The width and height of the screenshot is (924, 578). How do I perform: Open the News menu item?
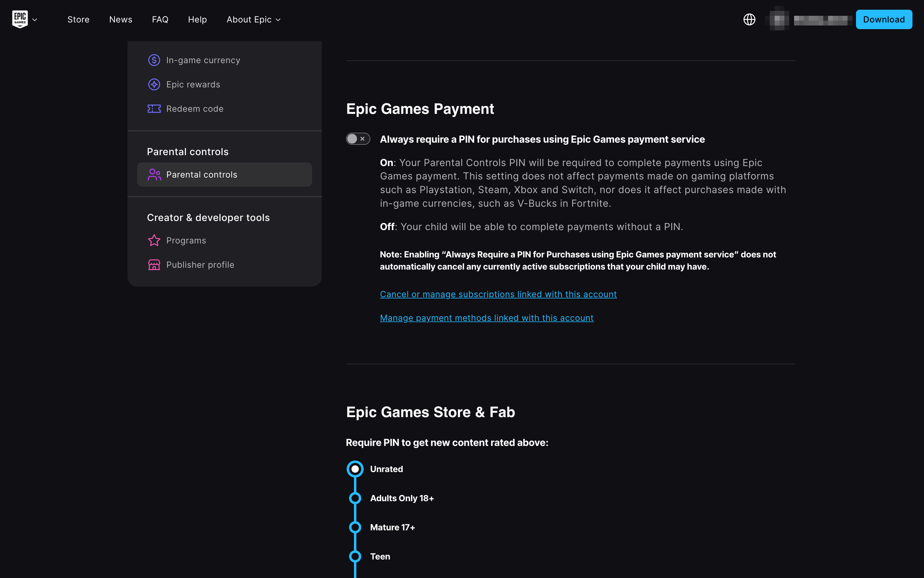pyautogui.click(x=121, y=19)
